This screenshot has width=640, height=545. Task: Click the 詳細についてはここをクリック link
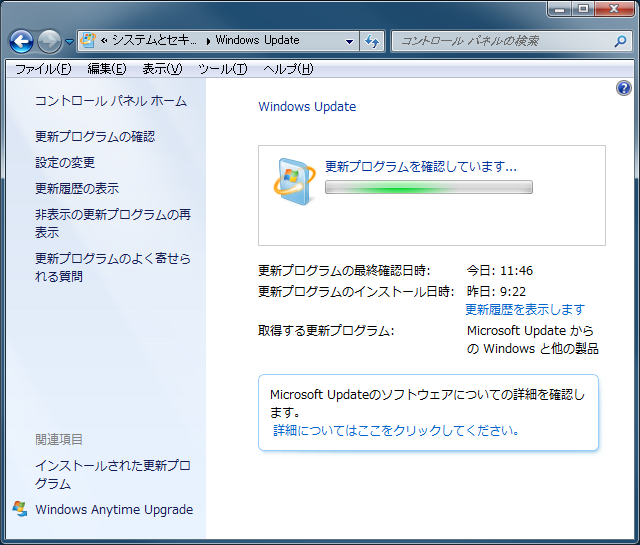coord(397,430)
